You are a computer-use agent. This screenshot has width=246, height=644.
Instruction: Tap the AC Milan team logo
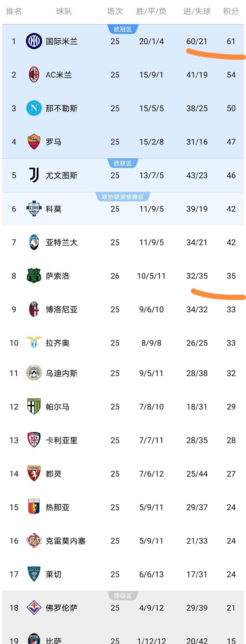[34, 75]
